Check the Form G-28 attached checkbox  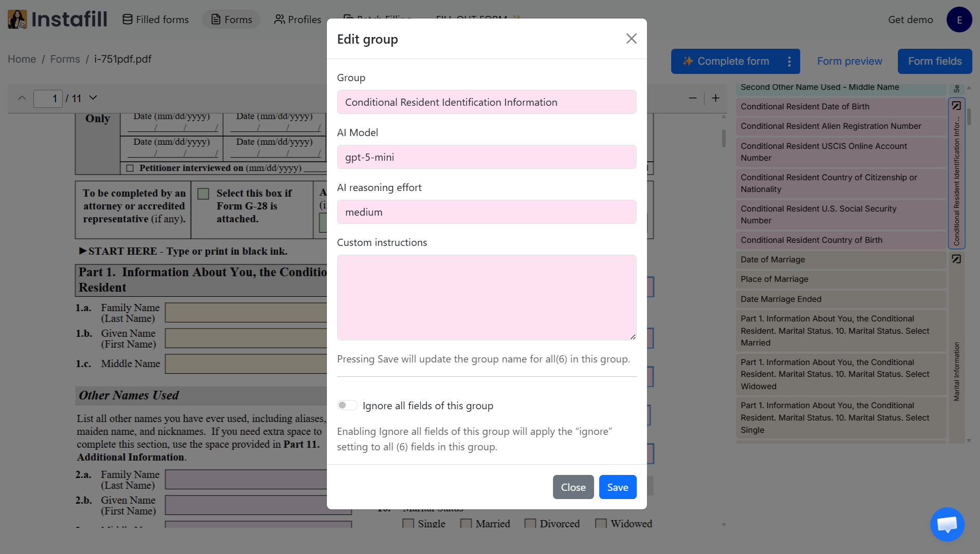(x=203, y=193)
